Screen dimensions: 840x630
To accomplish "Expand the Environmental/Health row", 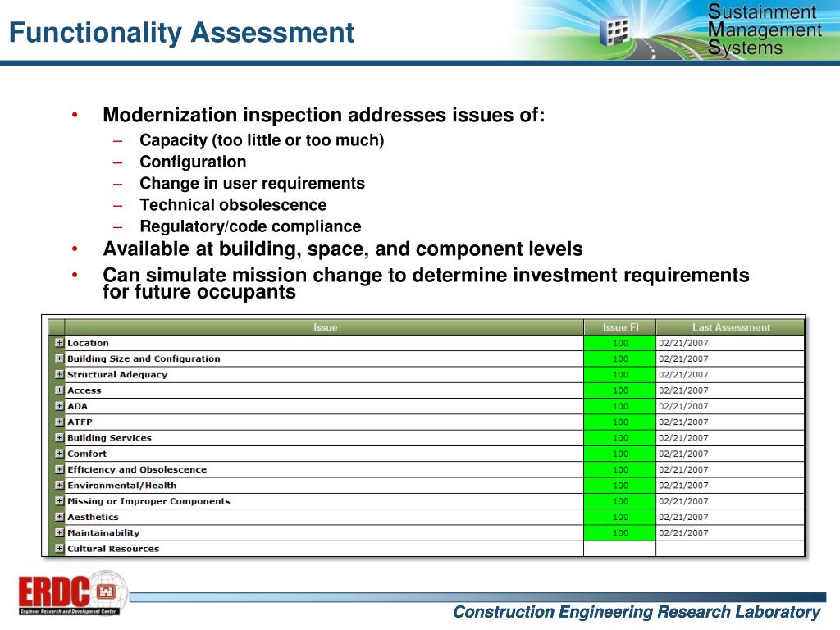I will point(59,485).
